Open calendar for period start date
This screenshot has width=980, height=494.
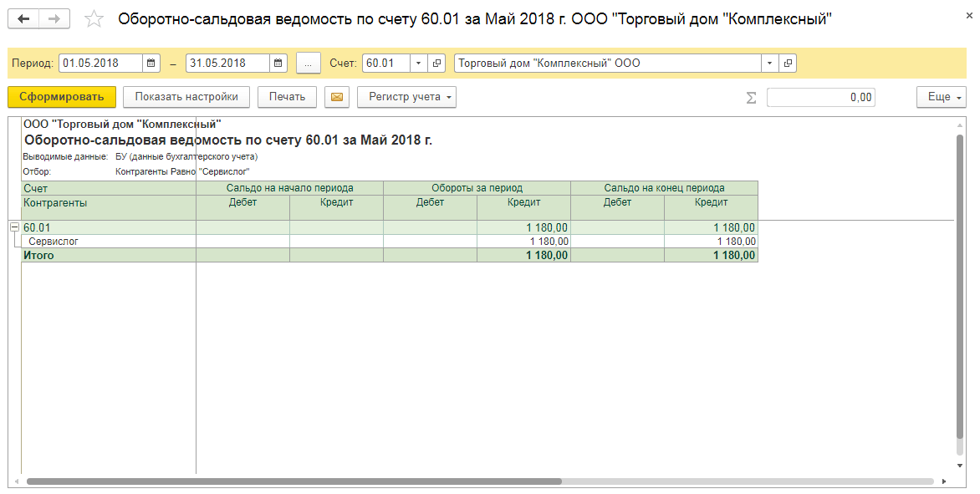151,64
